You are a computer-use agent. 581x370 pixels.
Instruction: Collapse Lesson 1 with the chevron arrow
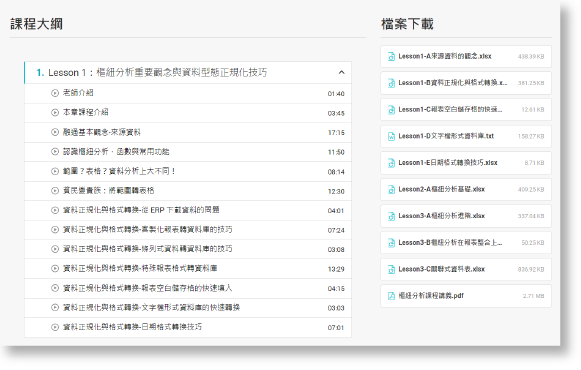point(342,73)
